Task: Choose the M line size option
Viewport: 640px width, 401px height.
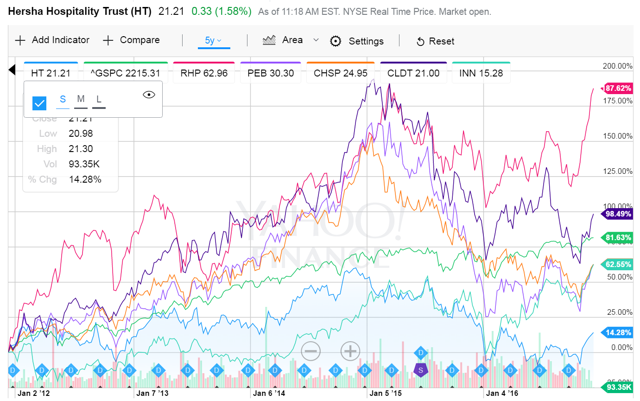Action: click(x=81, y=100)
